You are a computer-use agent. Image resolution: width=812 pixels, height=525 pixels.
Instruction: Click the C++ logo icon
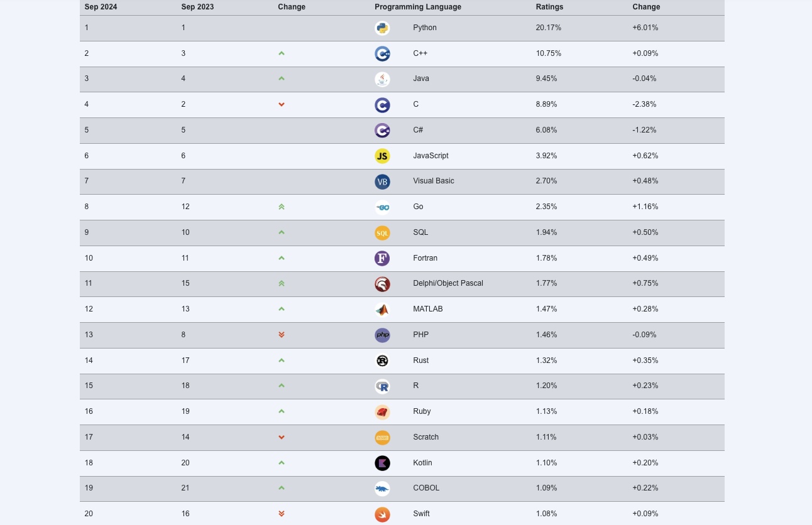click(382, 53)
